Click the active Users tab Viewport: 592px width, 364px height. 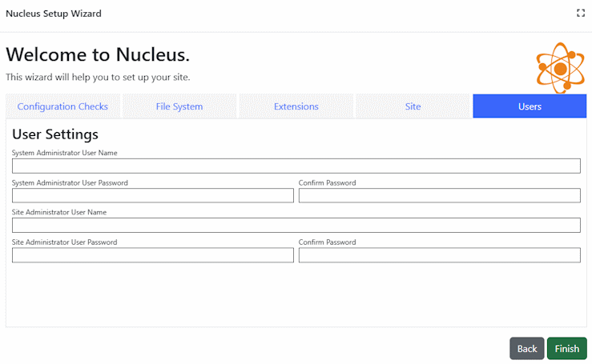530,106
